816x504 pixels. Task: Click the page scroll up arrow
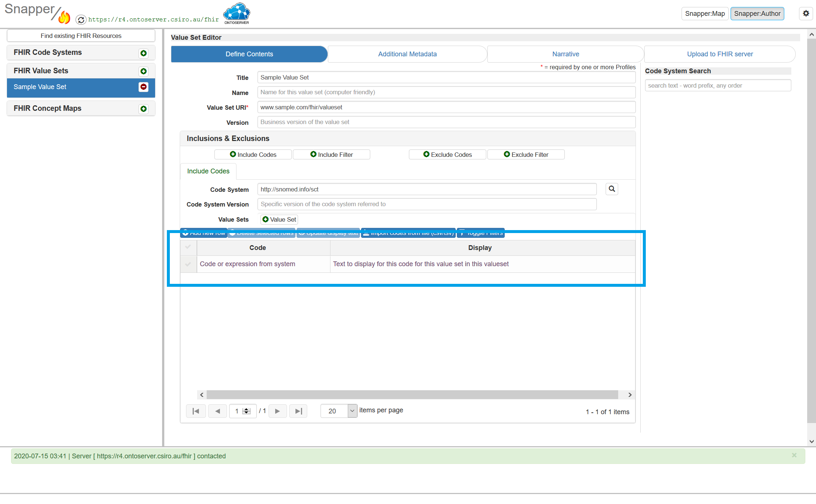[811, 35]
